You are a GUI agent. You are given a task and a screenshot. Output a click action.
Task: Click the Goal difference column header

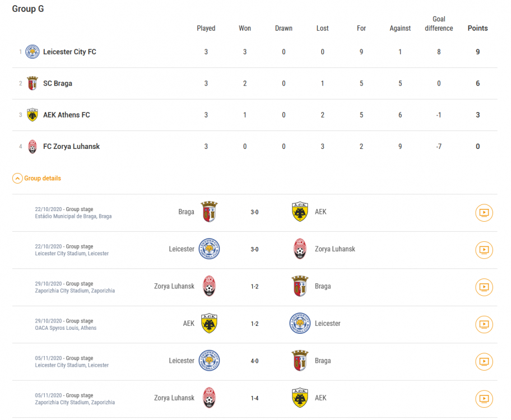point(439,24)
